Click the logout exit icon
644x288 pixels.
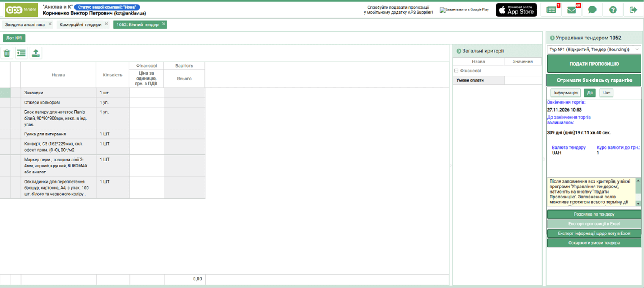pyautogui.click(x=633, y=10)
